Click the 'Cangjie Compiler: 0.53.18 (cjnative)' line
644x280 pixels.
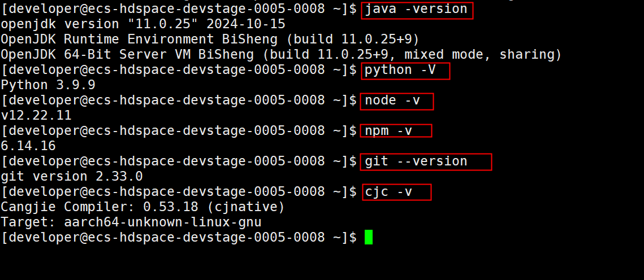point(143,207)
